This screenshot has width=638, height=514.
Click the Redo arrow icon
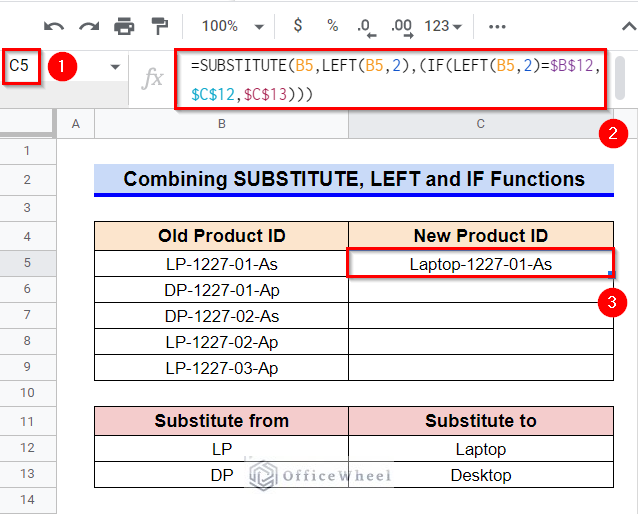coord(89,27)
